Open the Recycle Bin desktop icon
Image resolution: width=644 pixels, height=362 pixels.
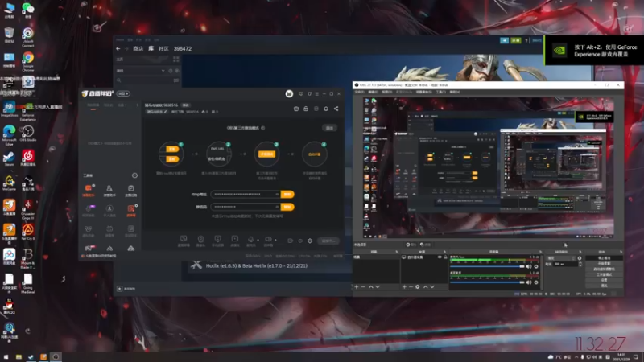click(x=9, y=35)
